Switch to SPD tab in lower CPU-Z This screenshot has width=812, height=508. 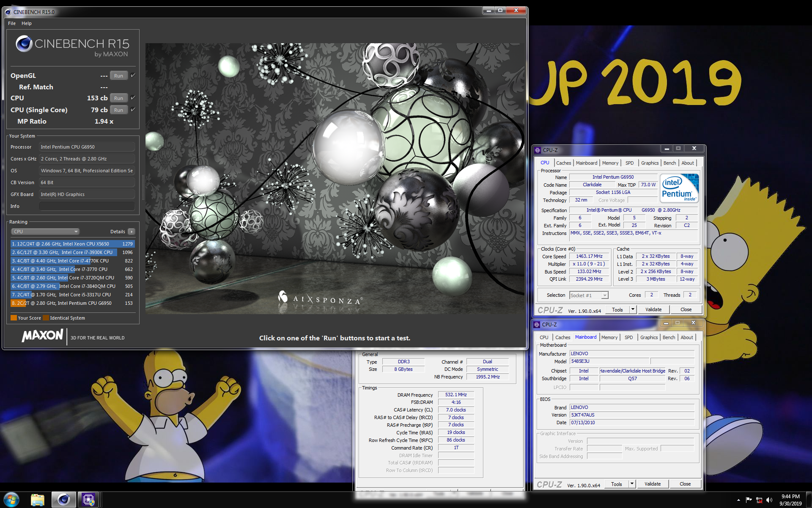tap(629, 337)
